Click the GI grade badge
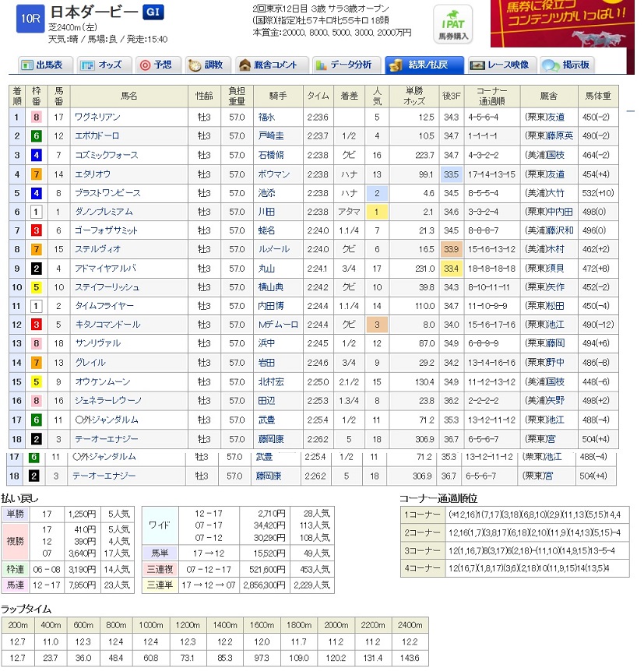Viewport: 644px width, 671px height. click(151, 12)
